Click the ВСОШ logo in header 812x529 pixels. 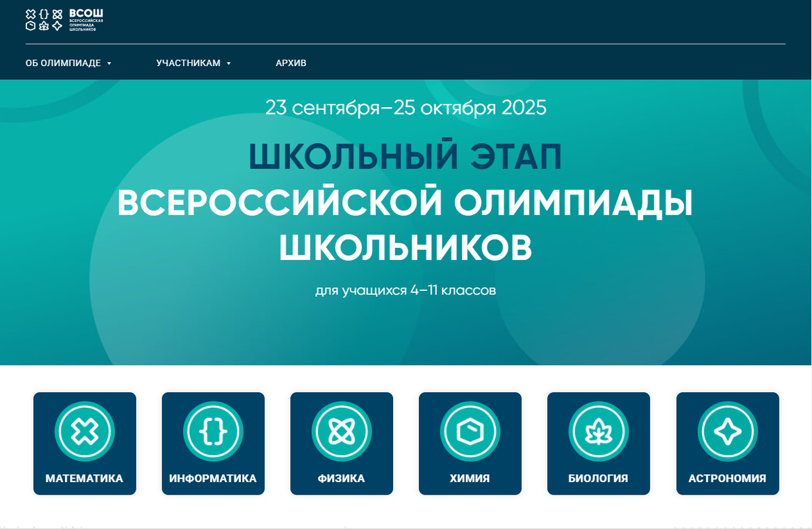click(64, 20)
